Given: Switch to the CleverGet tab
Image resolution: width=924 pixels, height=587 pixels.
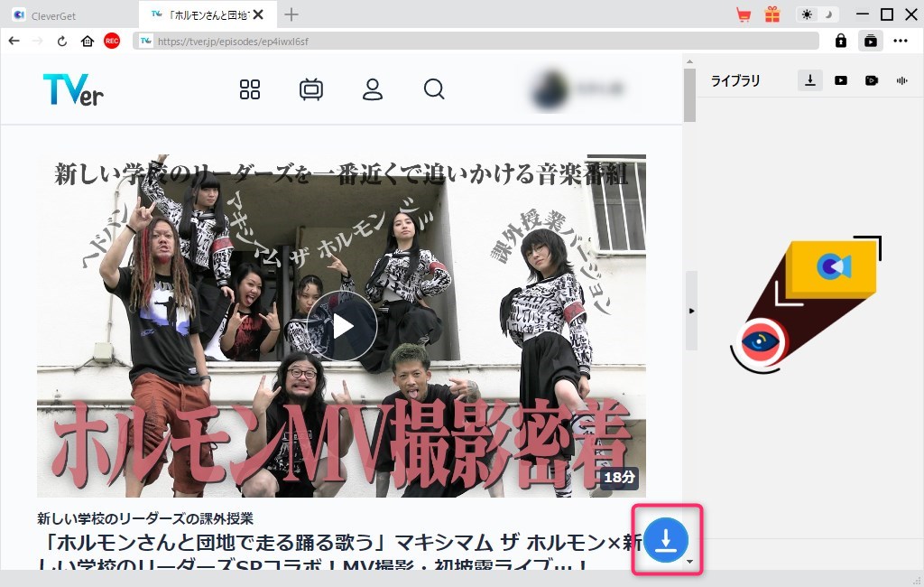Looking at the screenshot, I should [x=63, y=14].
